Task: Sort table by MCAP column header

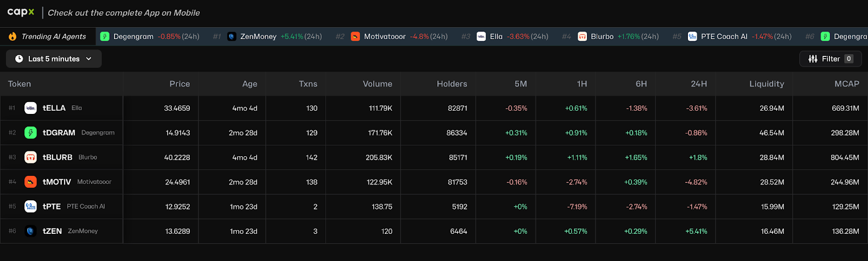Action: point(847,84)
